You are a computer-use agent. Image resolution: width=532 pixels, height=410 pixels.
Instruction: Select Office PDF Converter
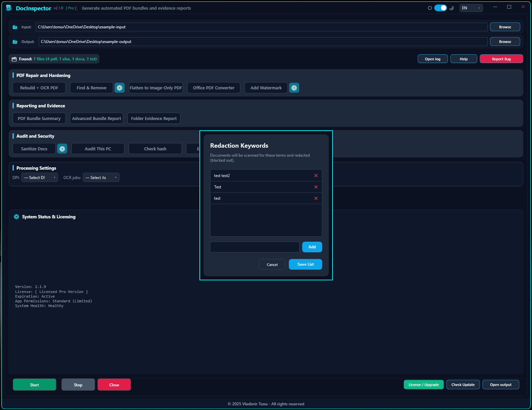point(213,88)
